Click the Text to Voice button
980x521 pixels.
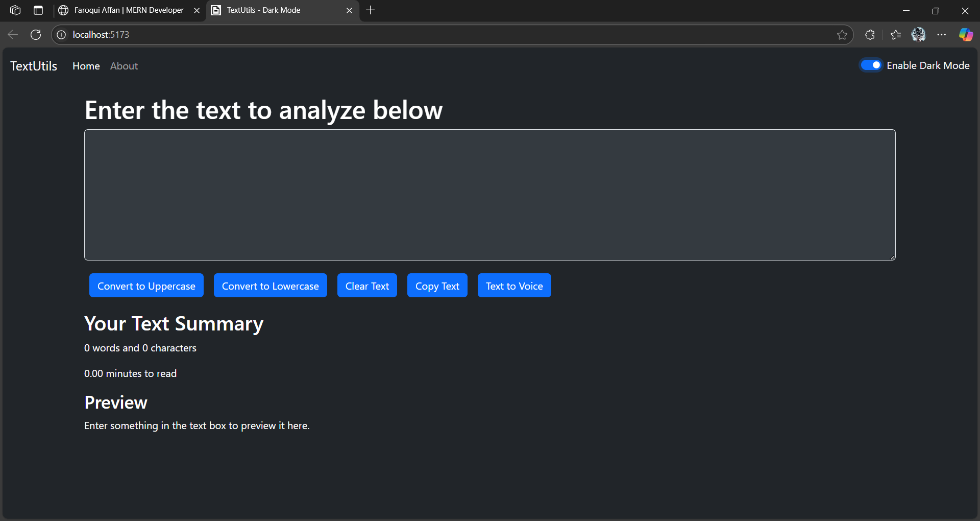514,286
